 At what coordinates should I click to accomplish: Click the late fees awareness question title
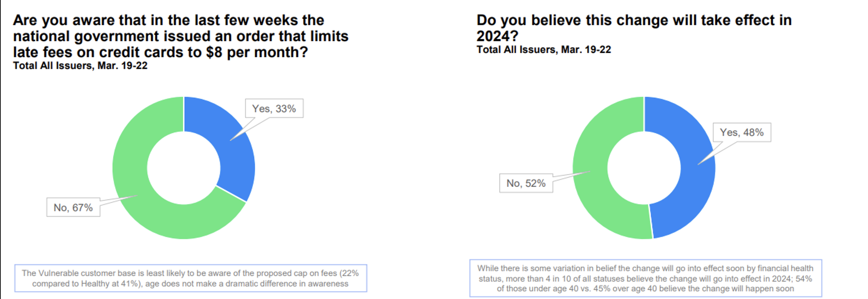[181, 36]
